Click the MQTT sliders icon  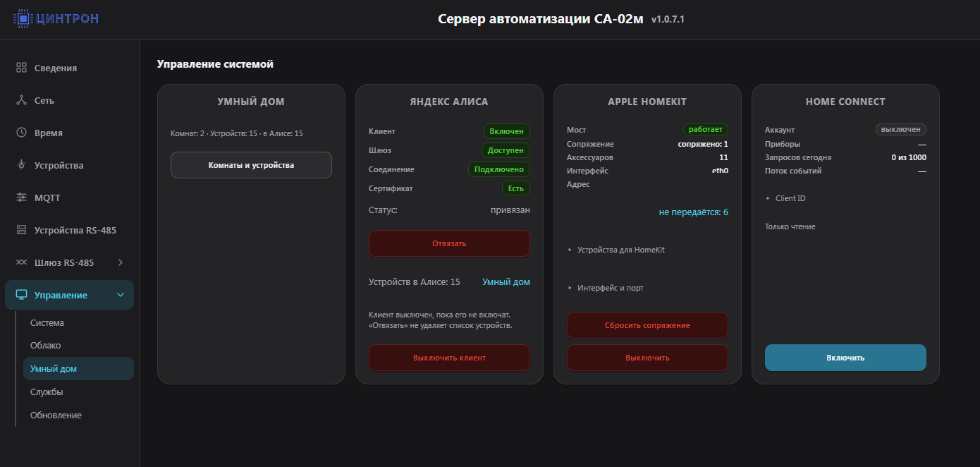click(21, 198)
